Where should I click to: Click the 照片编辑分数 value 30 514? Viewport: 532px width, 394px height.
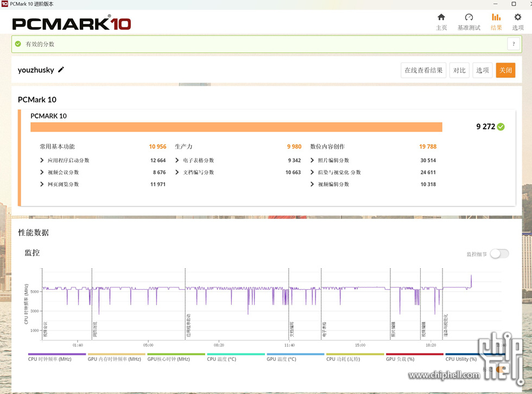pyautogui.click(x=428, y=160)
